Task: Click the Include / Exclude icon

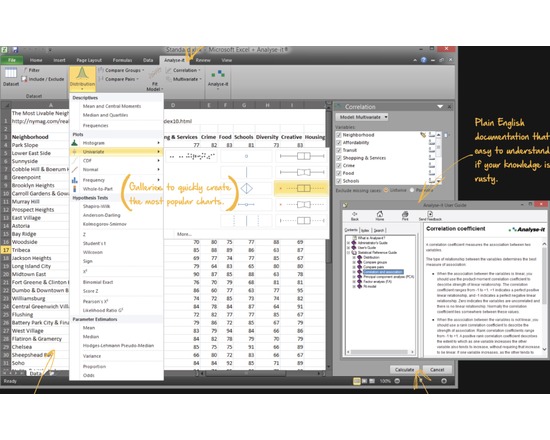Action: (24, 79)
